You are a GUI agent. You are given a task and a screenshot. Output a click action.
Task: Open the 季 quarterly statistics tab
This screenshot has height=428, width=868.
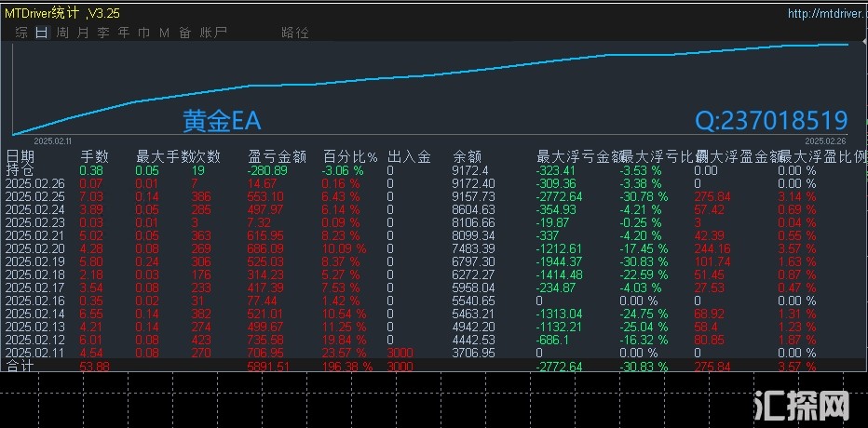click(103, 33)
